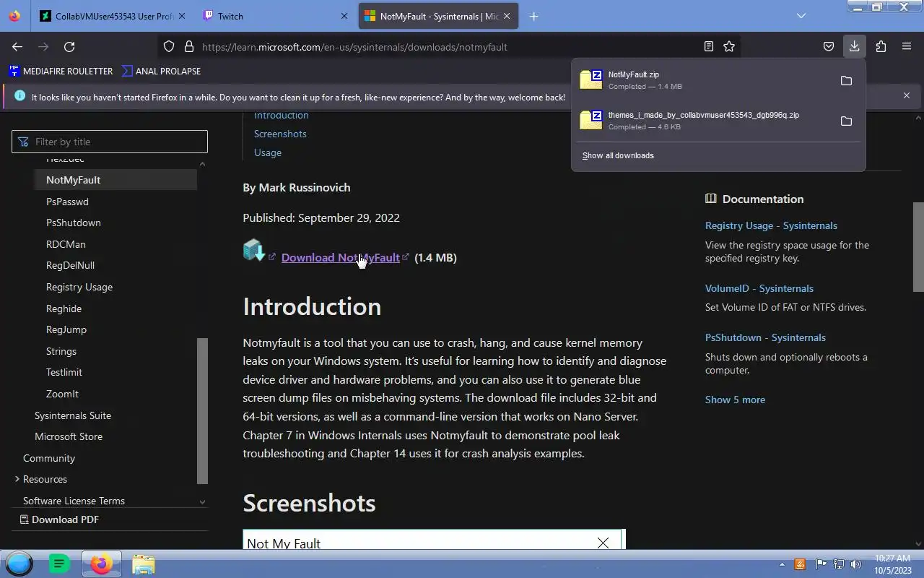Show hidden system tray icons
This screenshot has width=924, height=578.
782,564
